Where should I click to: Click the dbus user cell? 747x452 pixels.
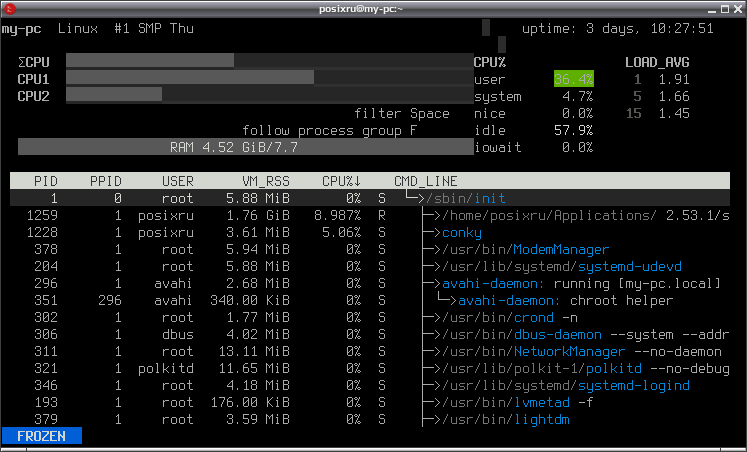[x=178, y=335]
